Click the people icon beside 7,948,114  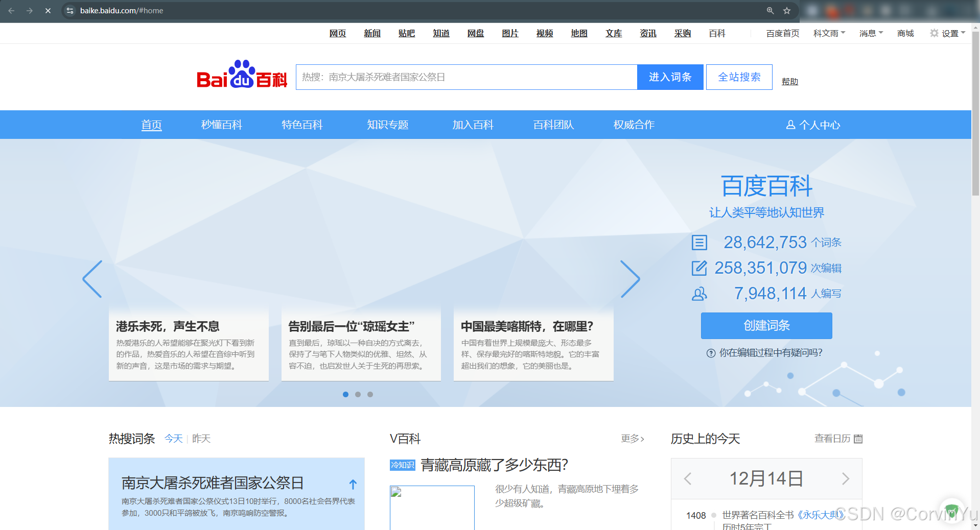click(699, 294)
